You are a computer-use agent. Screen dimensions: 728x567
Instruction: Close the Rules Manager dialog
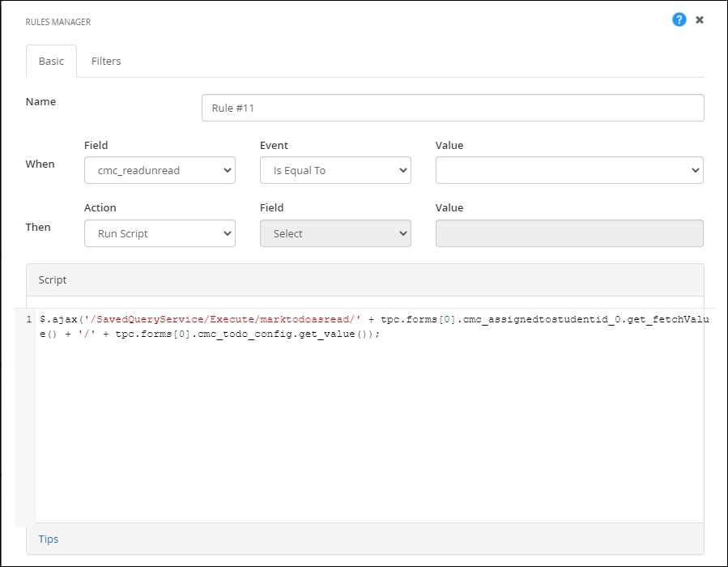700,19
